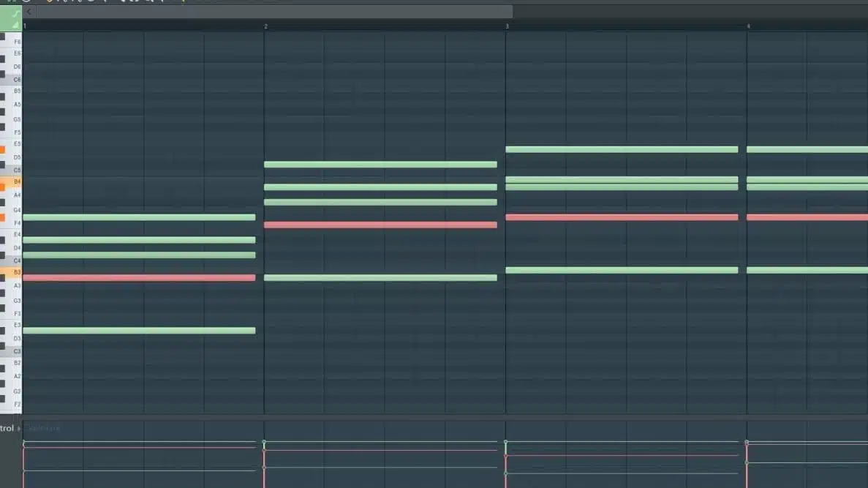Click bar 4 marker on the timeline
868x488 pixels.
[x=748, y=26]
